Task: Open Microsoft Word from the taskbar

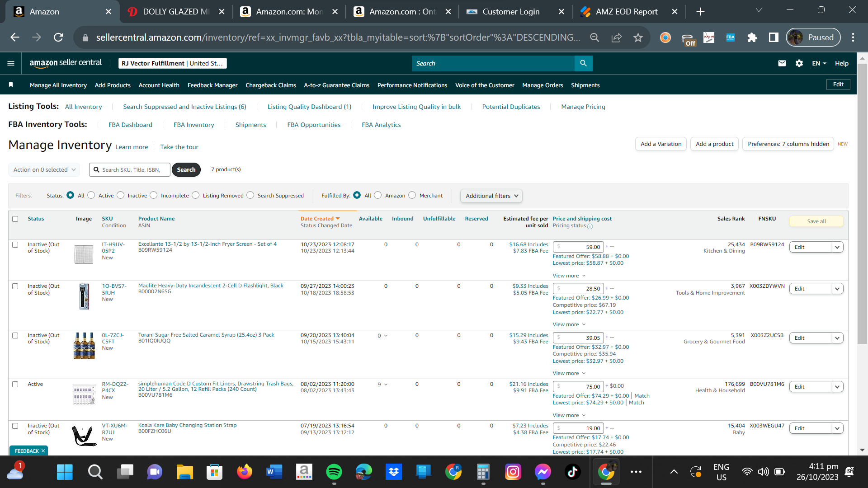Action: click(274, 472)
